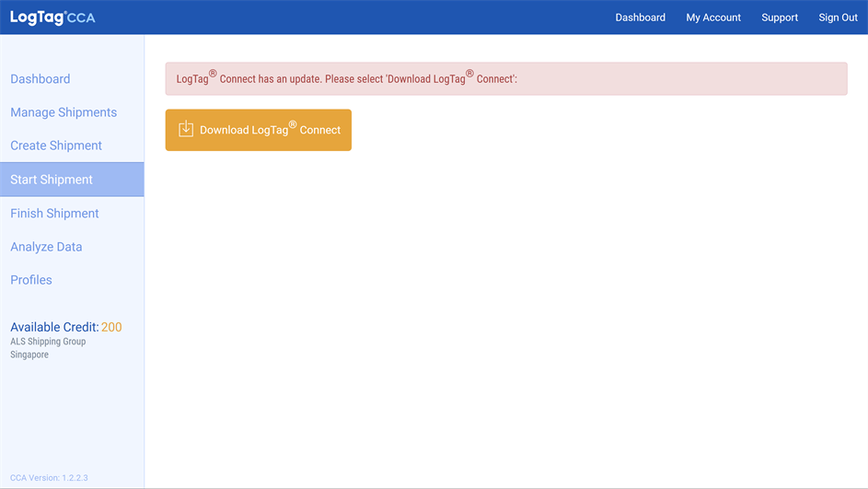Click the Download LogTag Connect button
This screenshot has width=868, height=489.
tap(259, 130)
